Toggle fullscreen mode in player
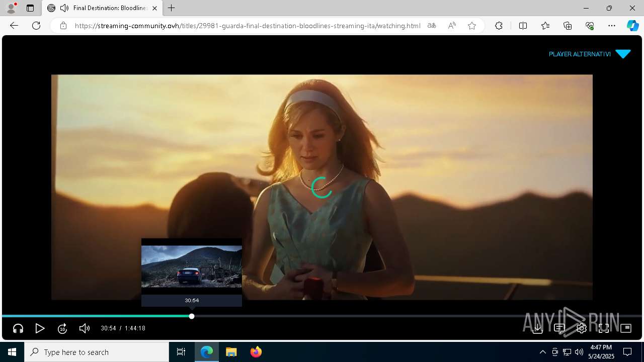 point(604,328)
